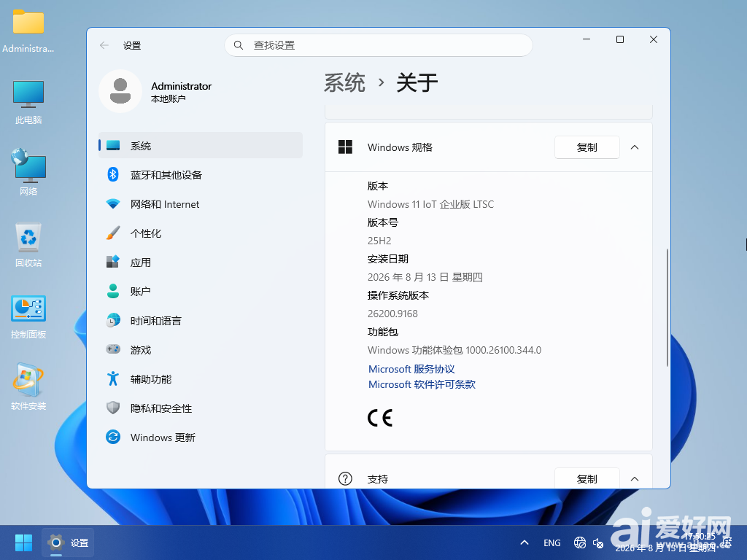Copy the Windows specifications
This screenshot has height=560, width=747.
587,147
